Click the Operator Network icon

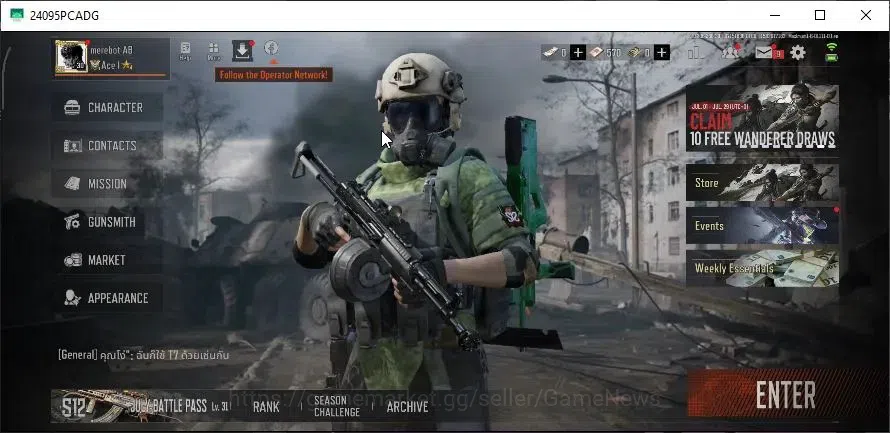[x=271, y=48]
